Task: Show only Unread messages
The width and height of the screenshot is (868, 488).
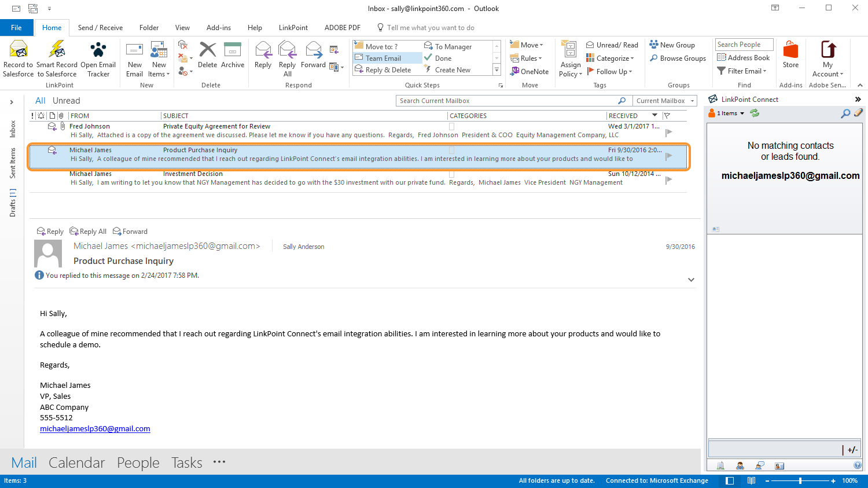Action: (67, 101)
